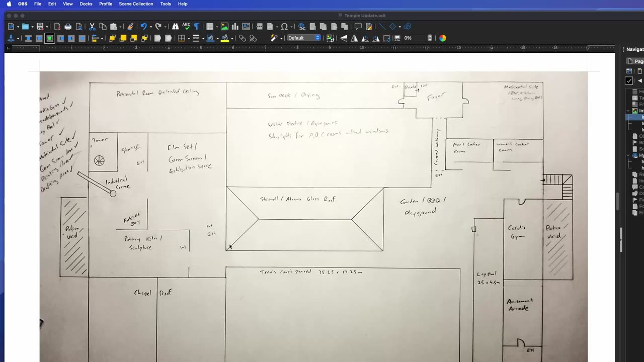Open the Default image mode dropdown
This screenshot has width=644, height=362.
[x=304, y=38]
